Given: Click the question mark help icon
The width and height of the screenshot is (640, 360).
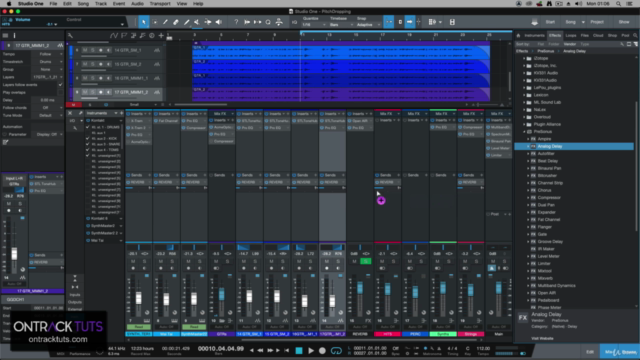Looking at the screenshot, I should click(x=236, y=22).
